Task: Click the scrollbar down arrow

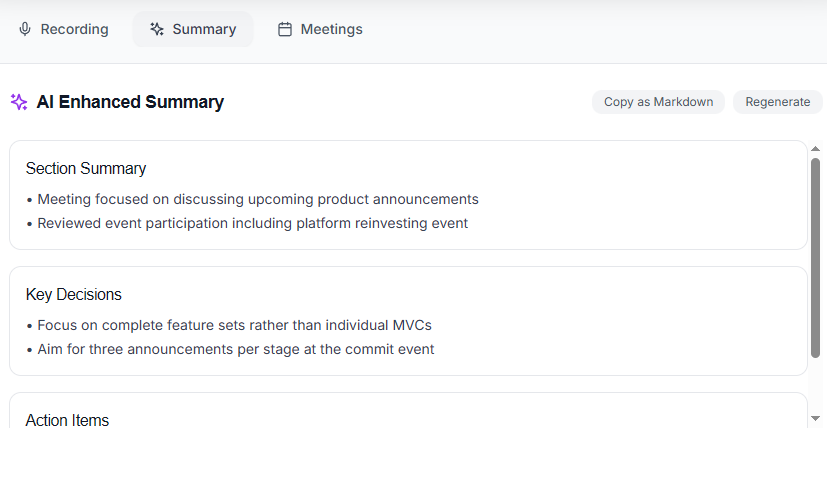Action: coord(816,418)
